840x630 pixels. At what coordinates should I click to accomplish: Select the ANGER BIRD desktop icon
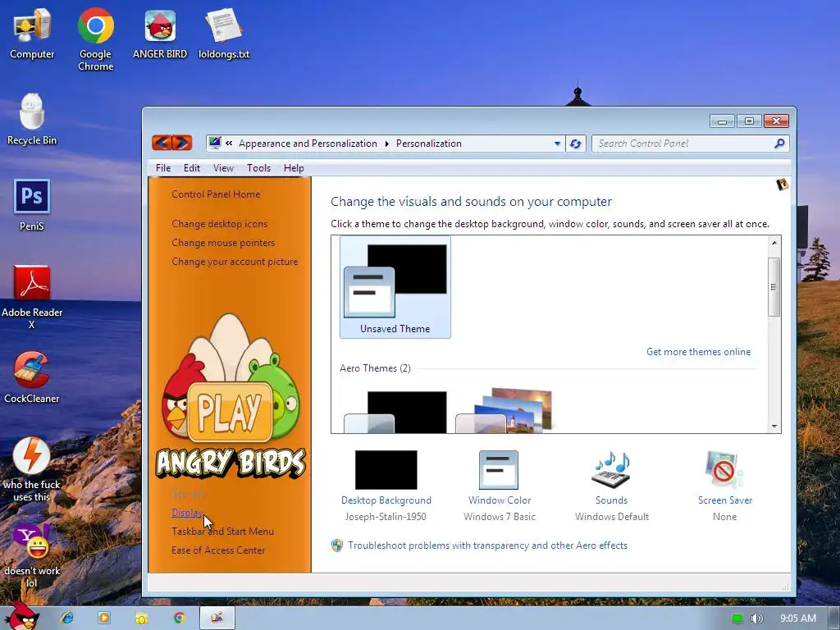click(160, 34)
